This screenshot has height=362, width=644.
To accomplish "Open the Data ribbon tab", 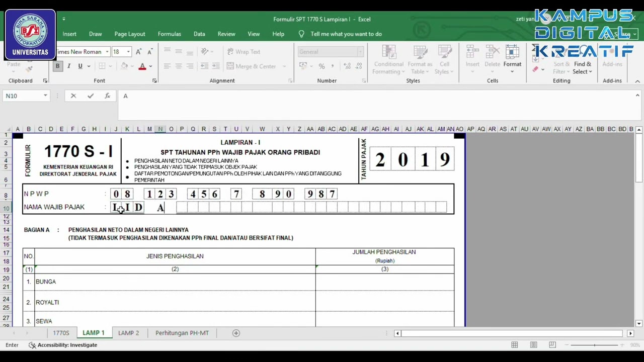I will pos(199,34).
